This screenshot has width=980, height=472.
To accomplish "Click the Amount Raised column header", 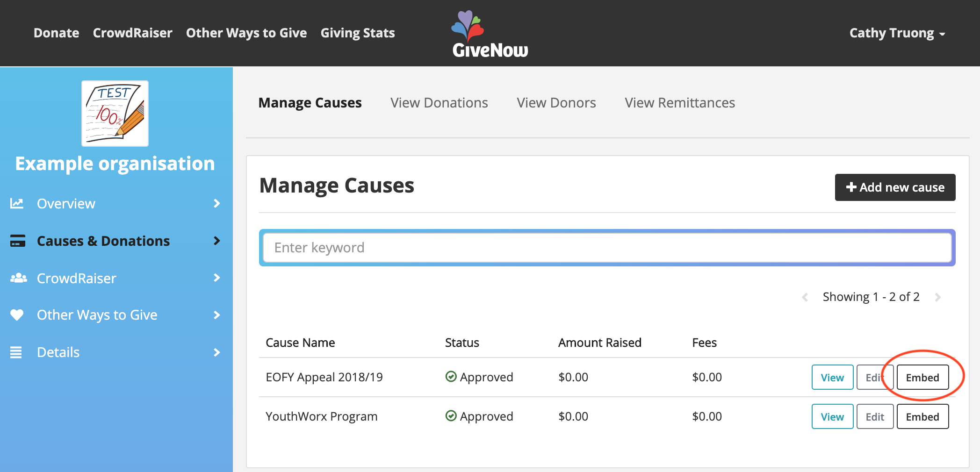I will 599,343.
